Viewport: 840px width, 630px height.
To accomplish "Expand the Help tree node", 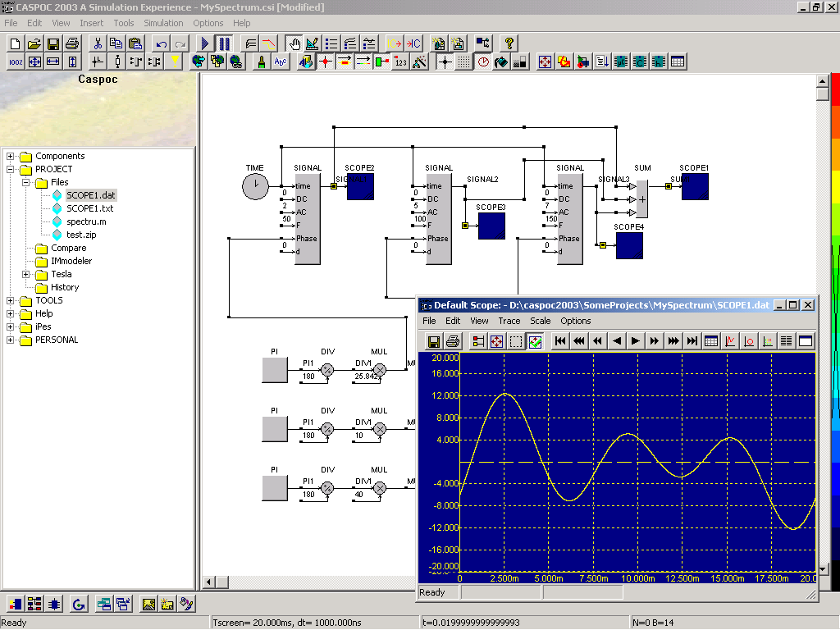I will pos(10,314).
